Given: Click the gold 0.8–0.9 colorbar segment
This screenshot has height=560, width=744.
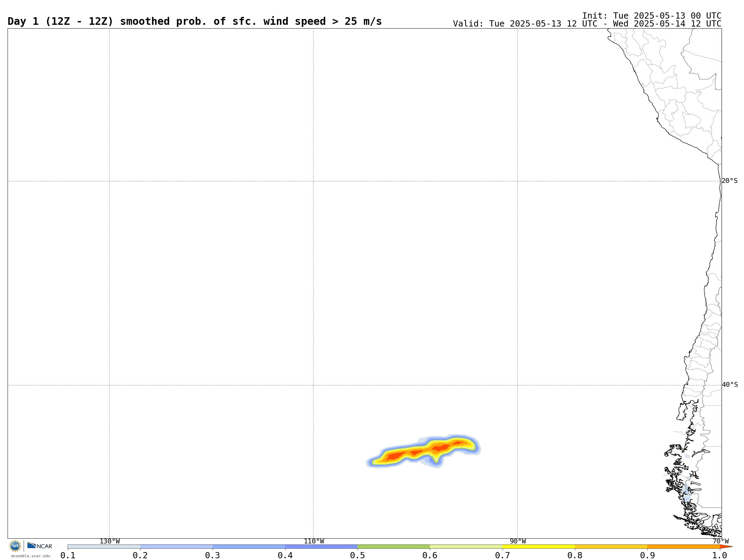Looking at the screenshot, I should (611, 547).
